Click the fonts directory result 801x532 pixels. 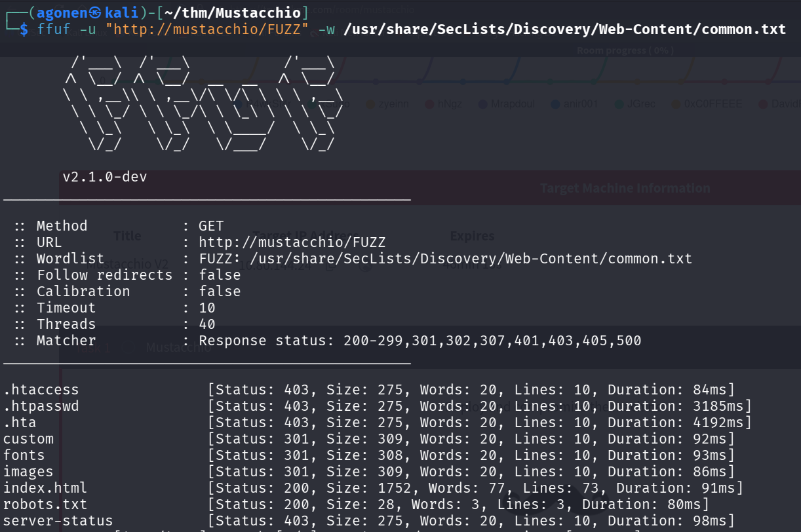coord(24,455)
